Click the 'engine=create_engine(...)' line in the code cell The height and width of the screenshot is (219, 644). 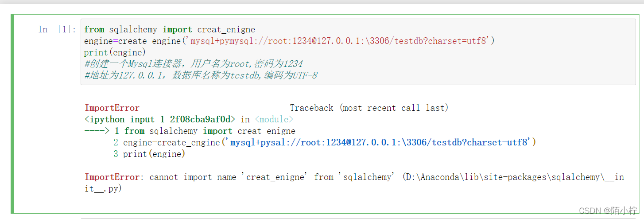[289, 41]
